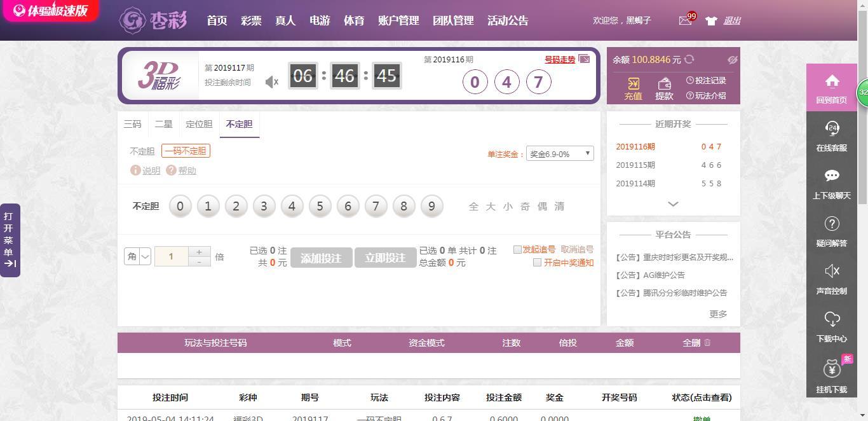Image resolution: width=868 pixels, height=421 pixels.
Task: Select number ball 7
Action: [376, 206]
